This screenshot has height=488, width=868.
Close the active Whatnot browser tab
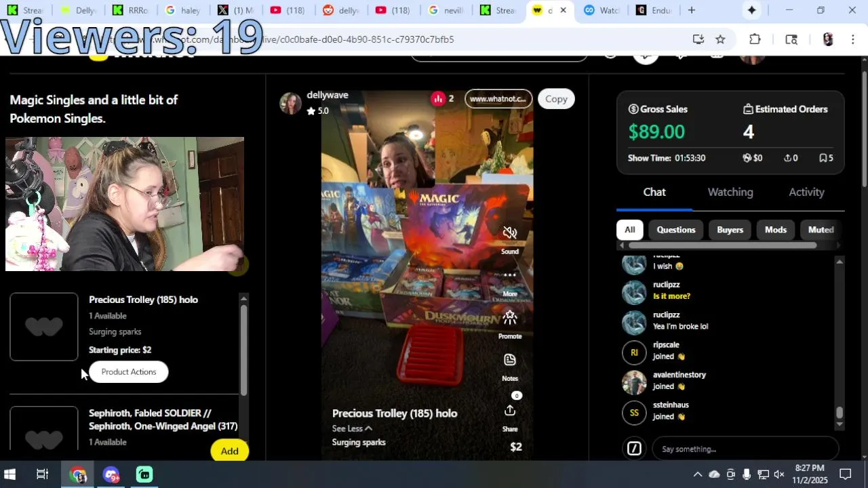[563, 10]
